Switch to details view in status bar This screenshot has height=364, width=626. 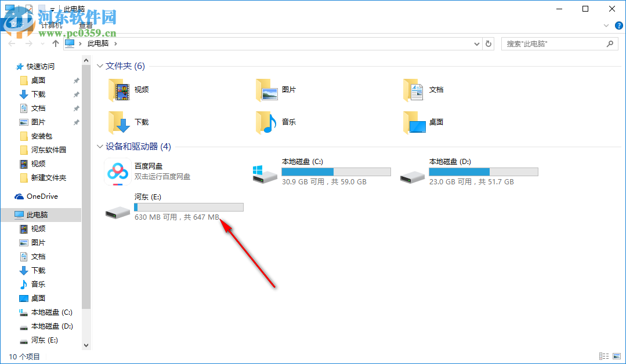tap(604, 356)
